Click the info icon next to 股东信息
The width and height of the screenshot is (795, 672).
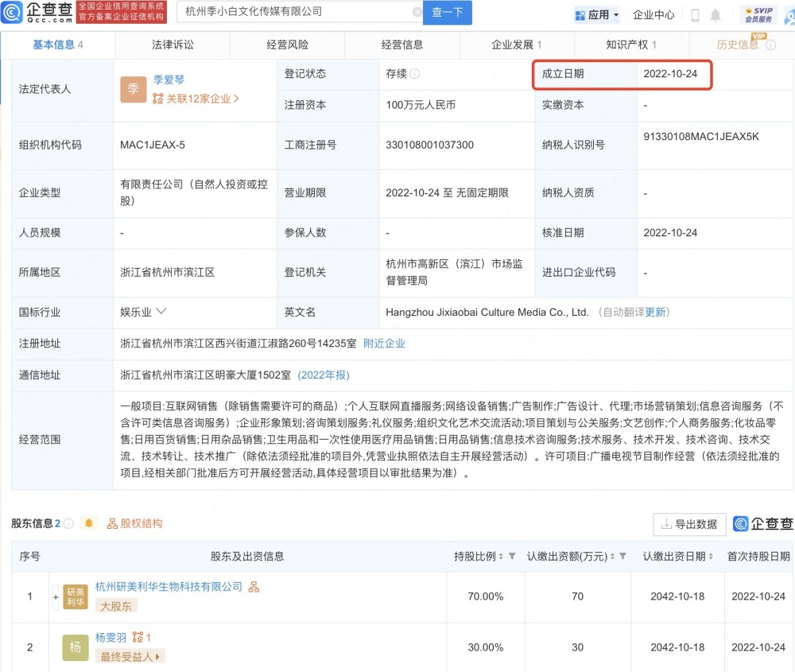click(69, 523)
